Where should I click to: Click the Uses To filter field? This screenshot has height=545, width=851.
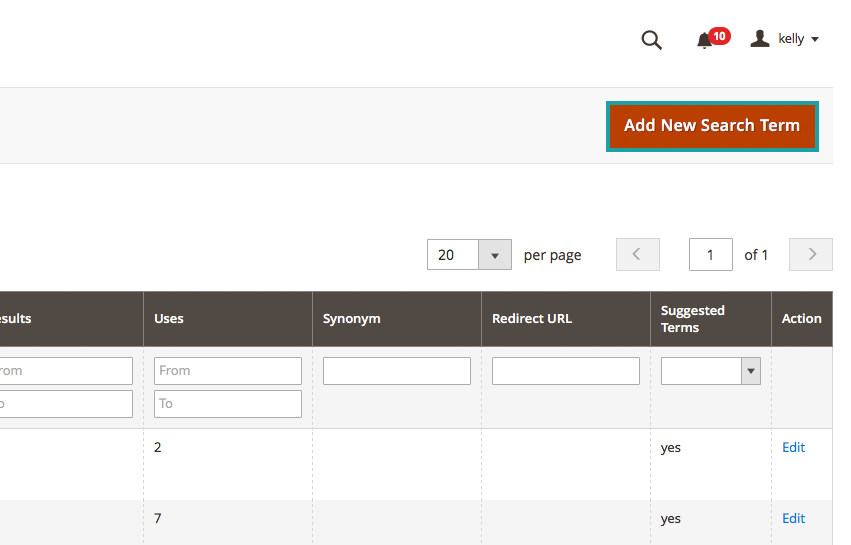[227, 404]
